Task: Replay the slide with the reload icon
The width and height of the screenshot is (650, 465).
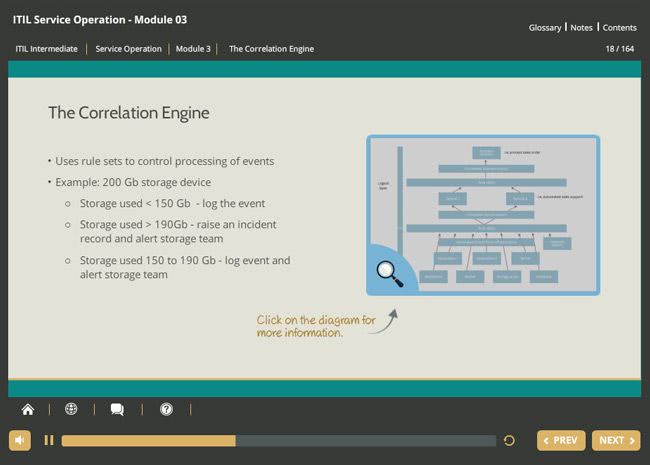Action: click(x=509, y=441)
